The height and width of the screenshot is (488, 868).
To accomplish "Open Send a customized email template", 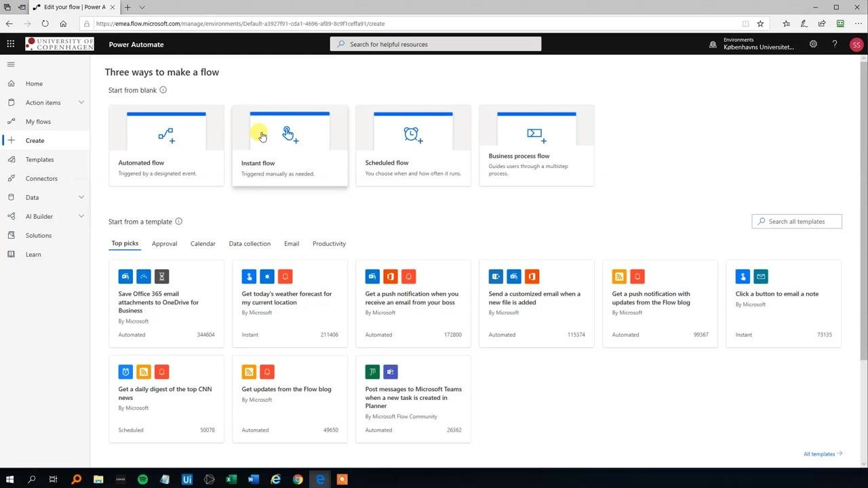I will [536, 303].
